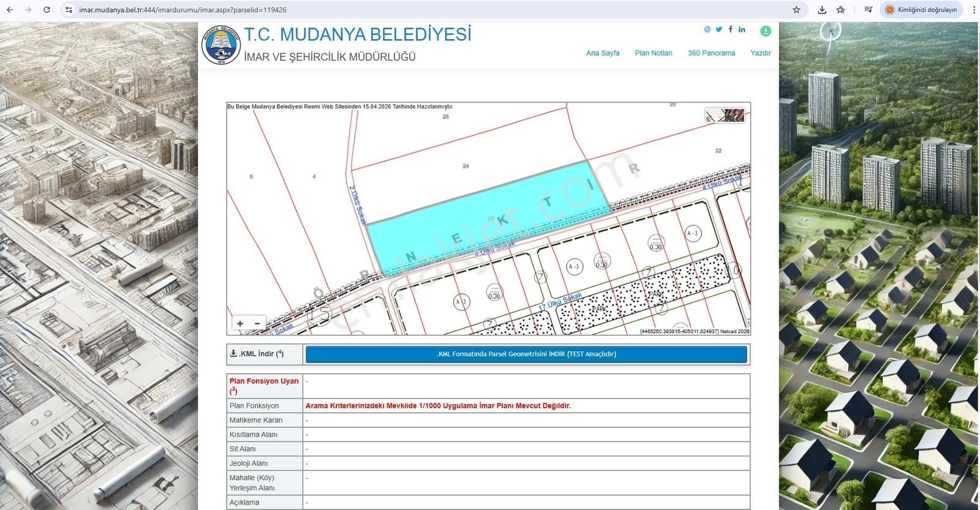Click the red 'İmar Planı Mevcut Değildir' message
This screenshot has height=510, width=980.
pos(438,406)
